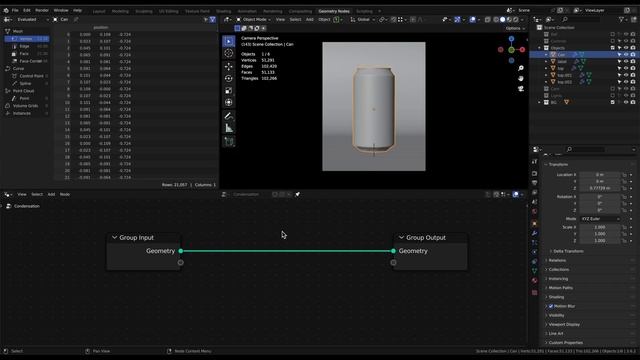Open the Modifiers wrench properties tab

point(534,233)
